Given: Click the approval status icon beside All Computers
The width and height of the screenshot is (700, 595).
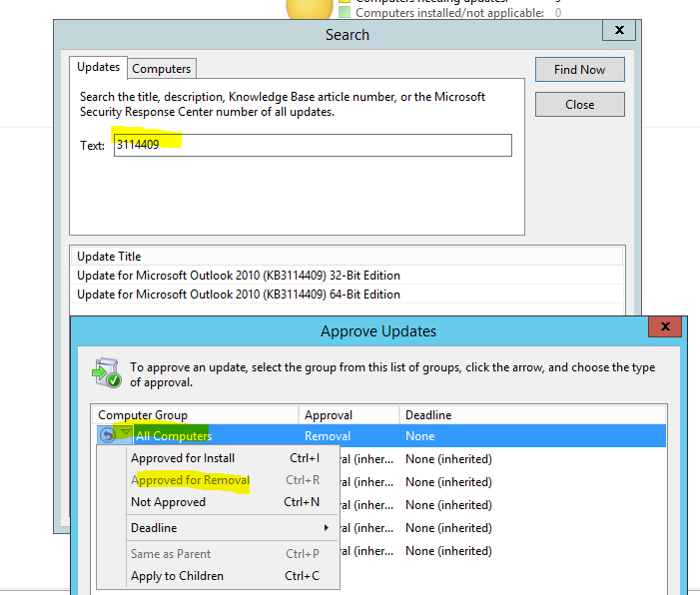Looking at the screenshot, I should (108, 434).
